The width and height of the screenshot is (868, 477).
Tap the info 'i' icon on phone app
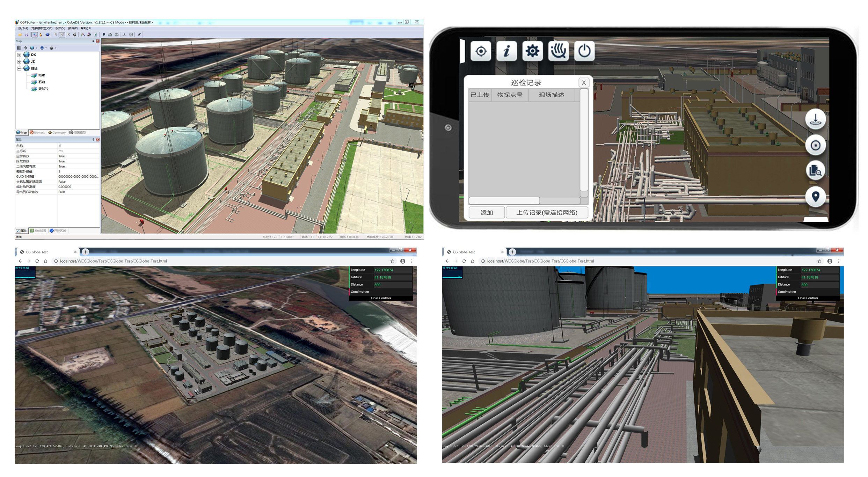pos(506,51)
